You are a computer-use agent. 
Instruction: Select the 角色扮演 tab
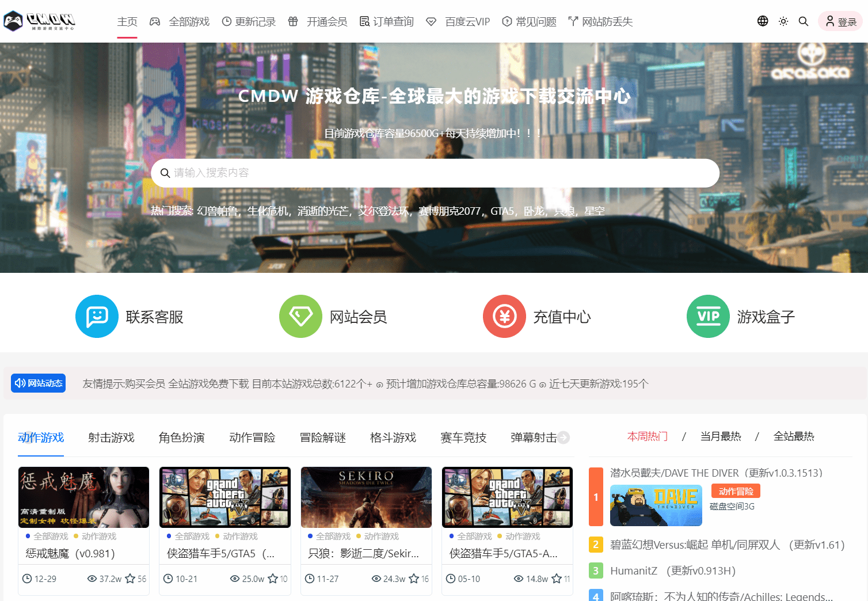[x=182, y=438]
